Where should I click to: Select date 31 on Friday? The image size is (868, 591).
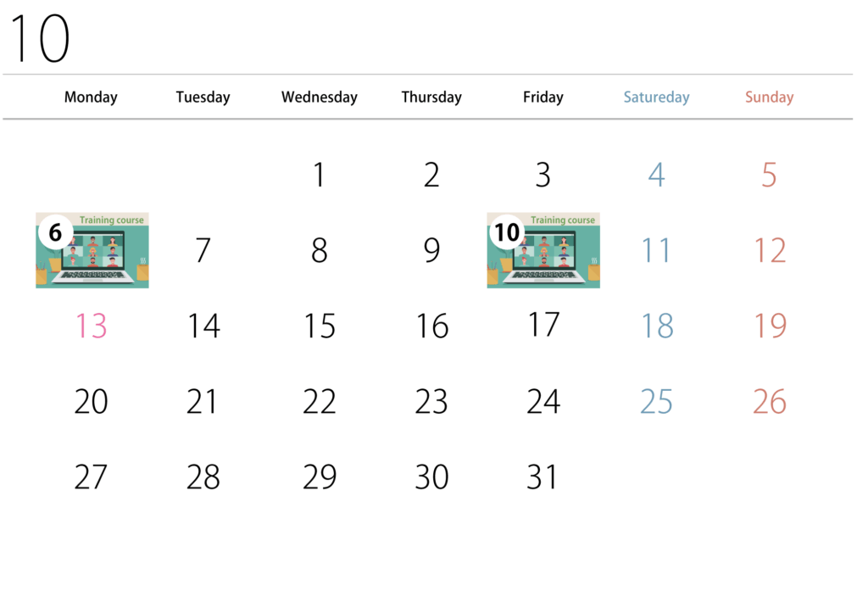tap(542, 477)
